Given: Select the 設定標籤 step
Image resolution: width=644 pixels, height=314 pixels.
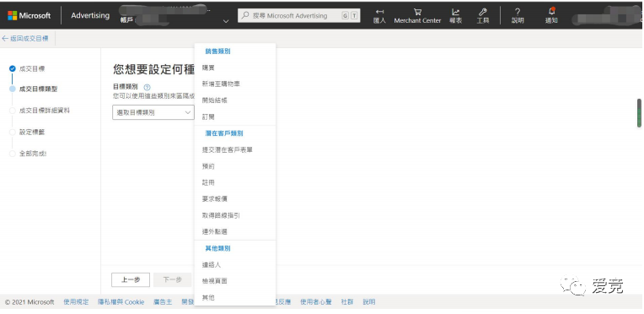Looking at the screenshot, I should tap(32, 133).
